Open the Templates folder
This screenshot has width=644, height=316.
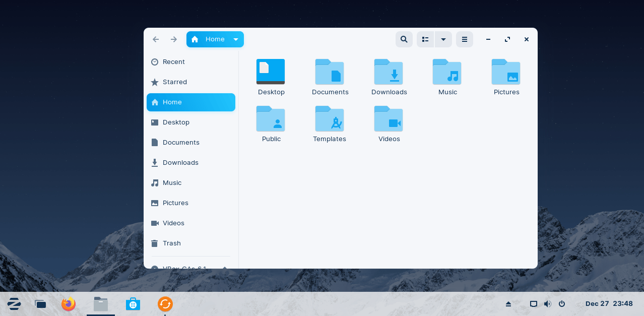tap(330, 119)
